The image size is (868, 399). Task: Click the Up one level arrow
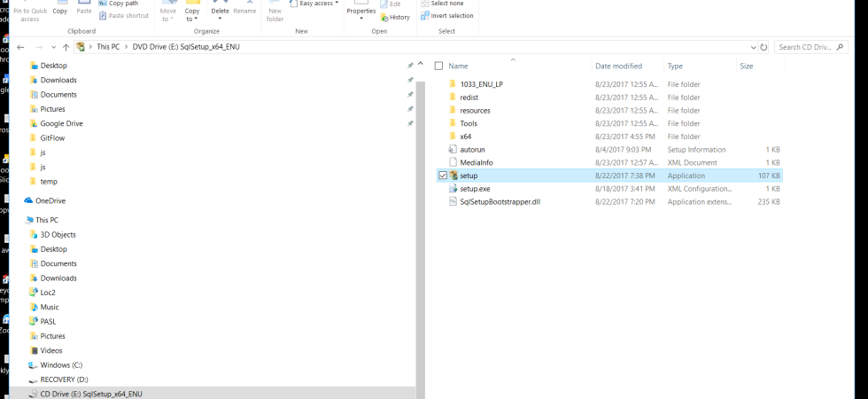tap(66, 47)
